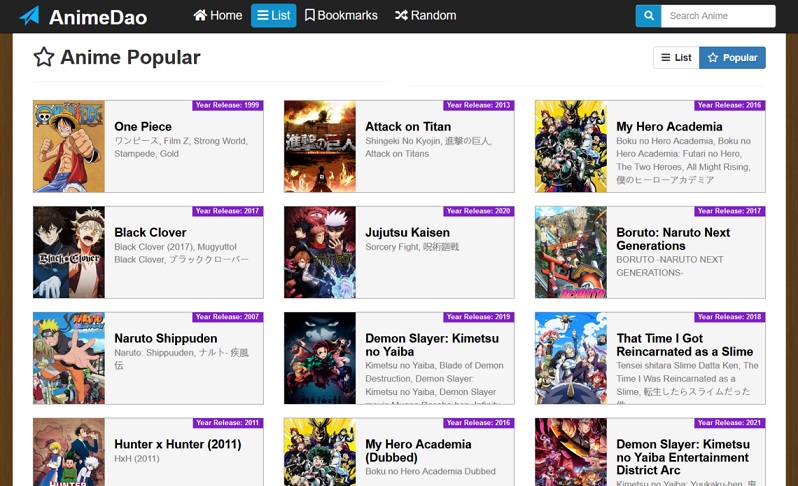Open Demon Slayer Entertainment District Arc title
Screen dimensions: 798x486
point(682,458)
